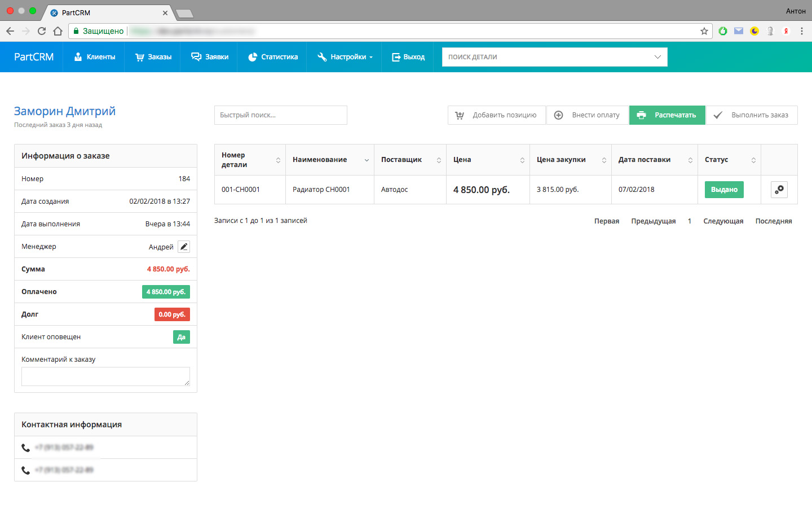Screen dimensions: 812x508
Task: Click the browser back arrow
Action: tap(10, 31)
